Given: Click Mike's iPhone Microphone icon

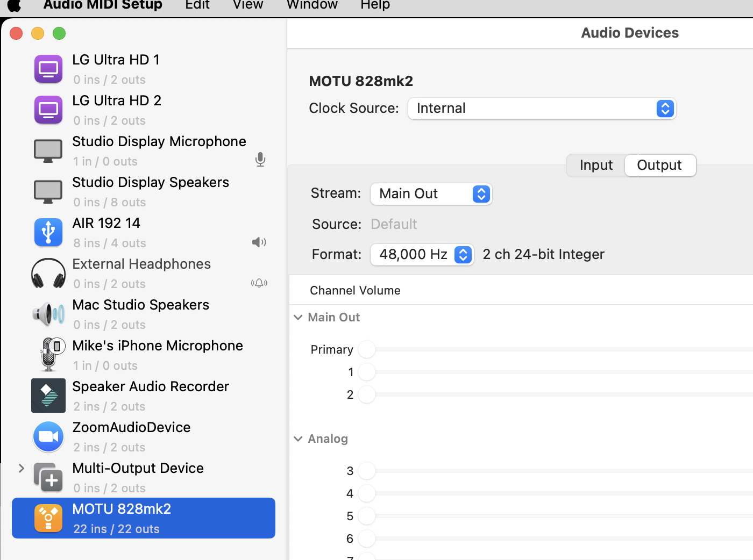Looking at the screenshot, I should tap(52, 354).
